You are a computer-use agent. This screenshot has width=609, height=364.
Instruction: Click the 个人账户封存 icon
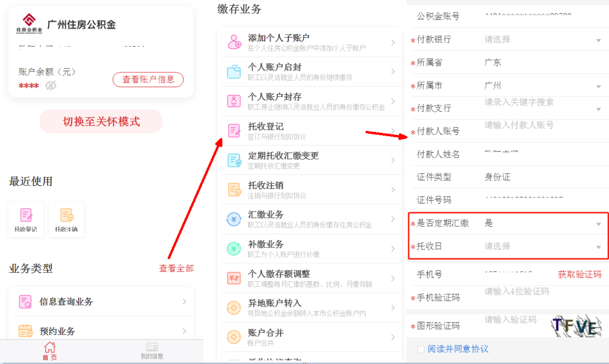click(x=234, y=101)
